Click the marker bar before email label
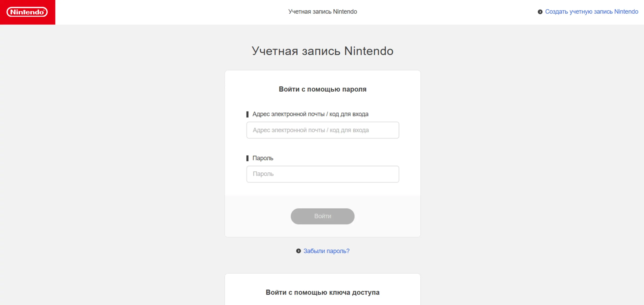This screenshot has height=305, width=644. 247,114
